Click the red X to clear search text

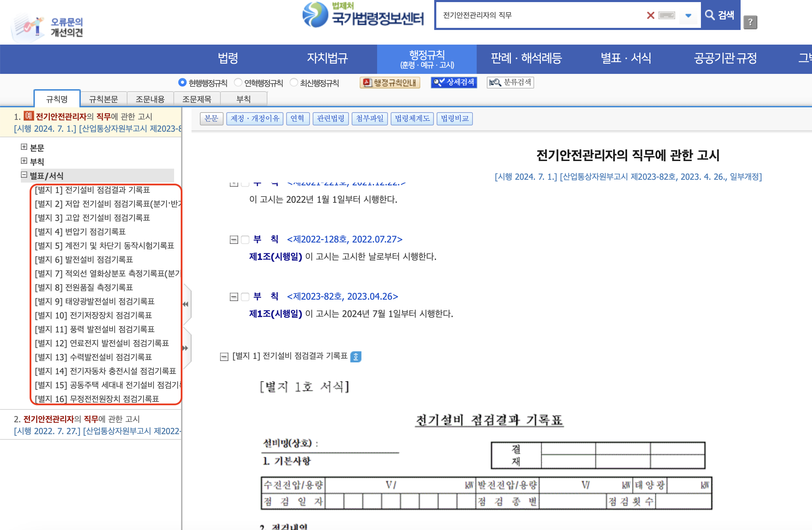click(x=650, y=15)
